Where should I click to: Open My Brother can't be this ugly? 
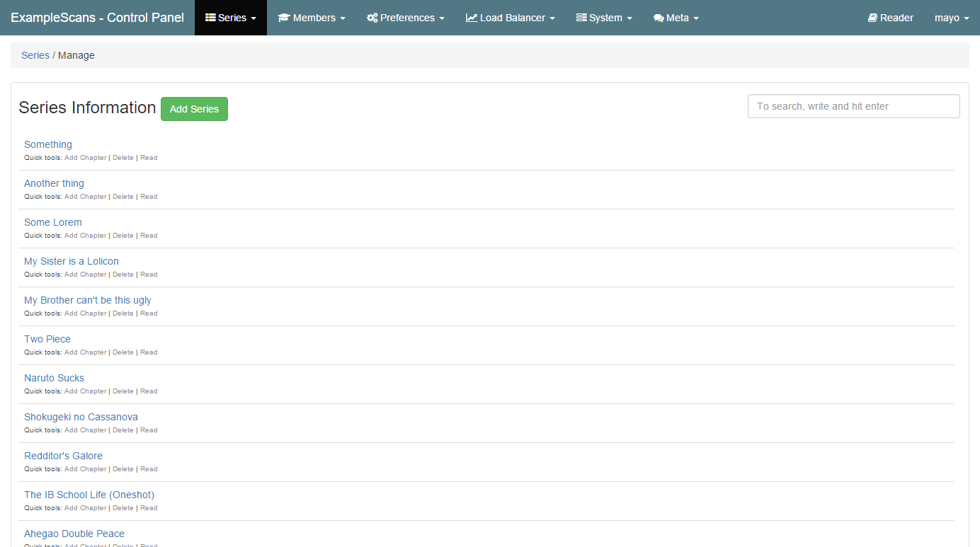click(x=88, y=300)
